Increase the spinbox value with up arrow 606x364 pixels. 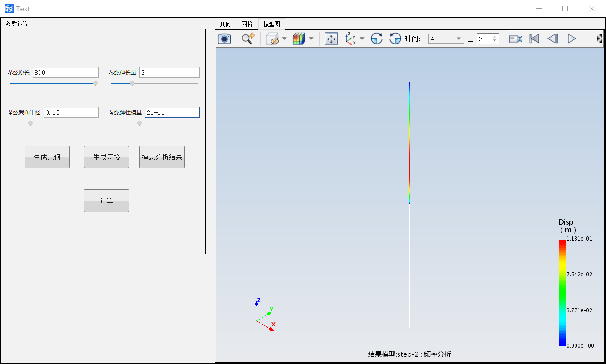pyautogui.click(x=495, y=37)
